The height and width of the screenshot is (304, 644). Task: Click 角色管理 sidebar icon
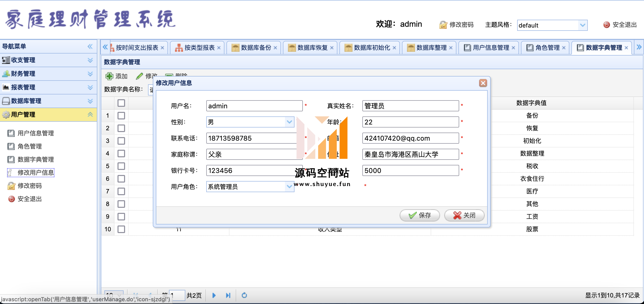click(x=11, y=146)
